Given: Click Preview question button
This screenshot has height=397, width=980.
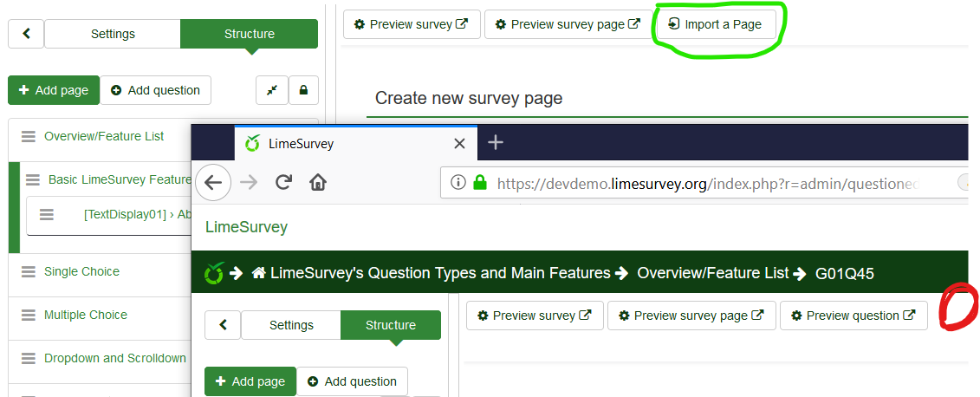Looking at the screenshot, I should [x=853, y=316].
